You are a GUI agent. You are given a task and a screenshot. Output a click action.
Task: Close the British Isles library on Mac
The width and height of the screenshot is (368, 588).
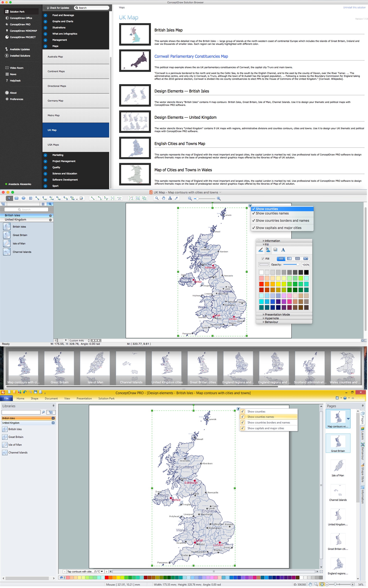click(x=50, y=216)
